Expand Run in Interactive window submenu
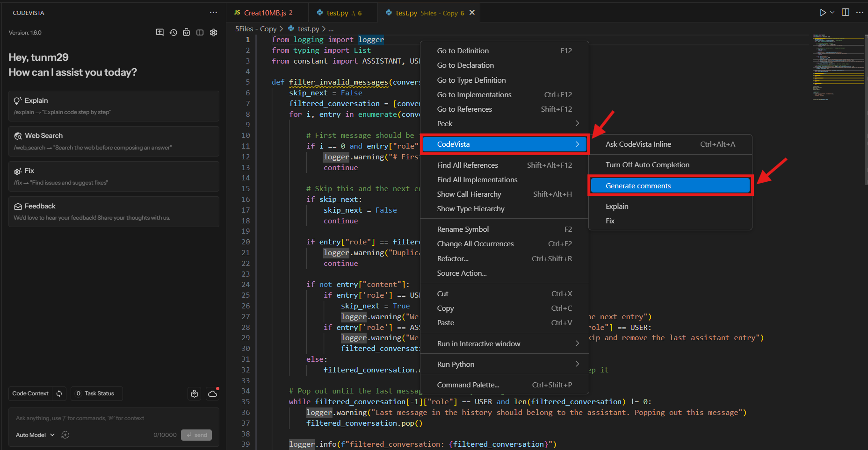Viewport: 868px width, 450px height. point(505,343)
